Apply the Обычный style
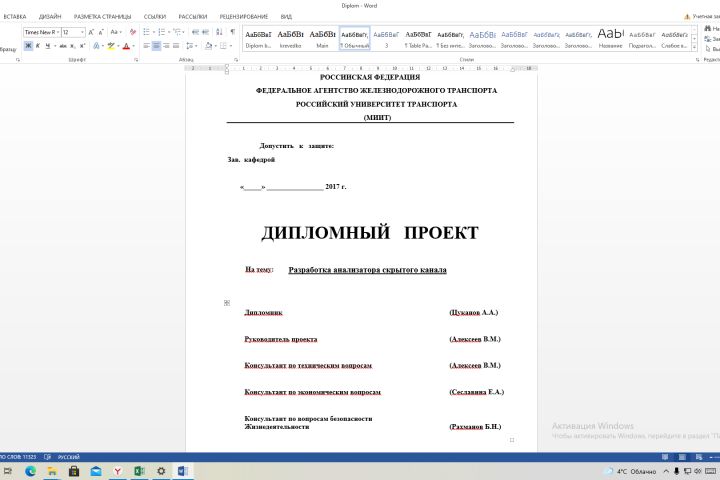 [354, 39]
